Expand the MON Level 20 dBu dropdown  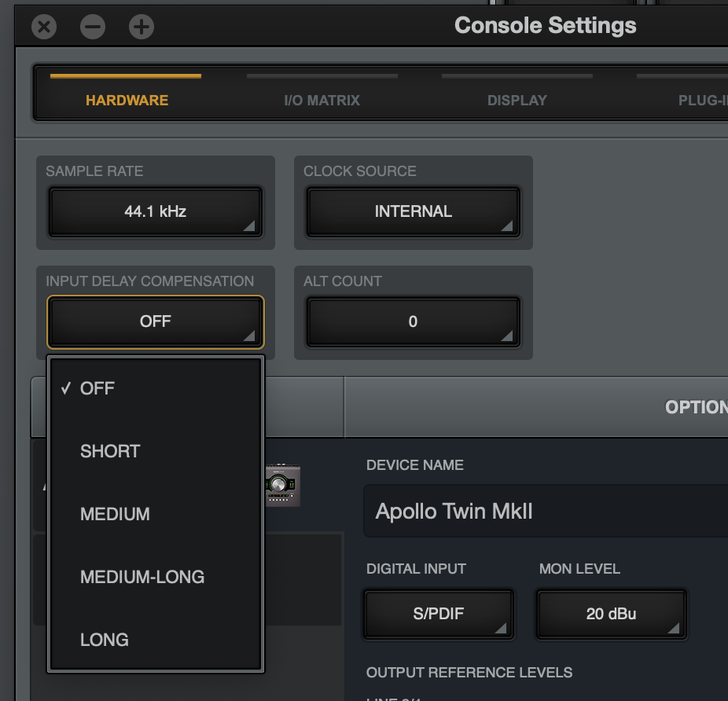pyautogui.click(x=611, y=614)
